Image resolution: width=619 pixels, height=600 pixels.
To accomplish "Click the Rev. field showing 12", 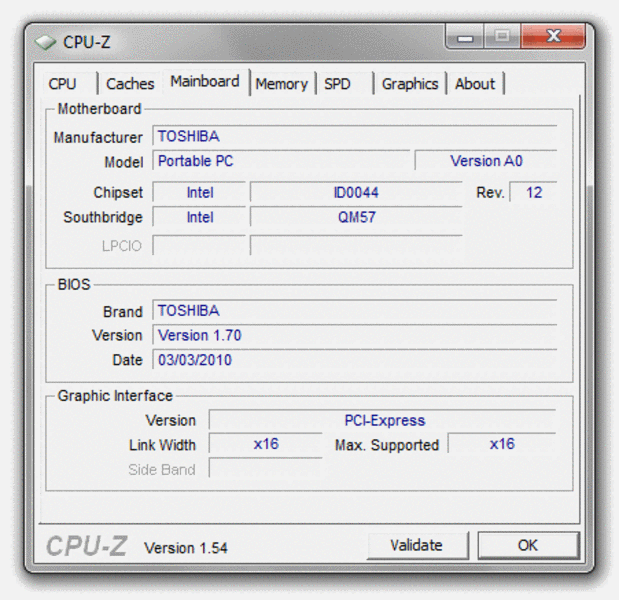I will 533,192.
